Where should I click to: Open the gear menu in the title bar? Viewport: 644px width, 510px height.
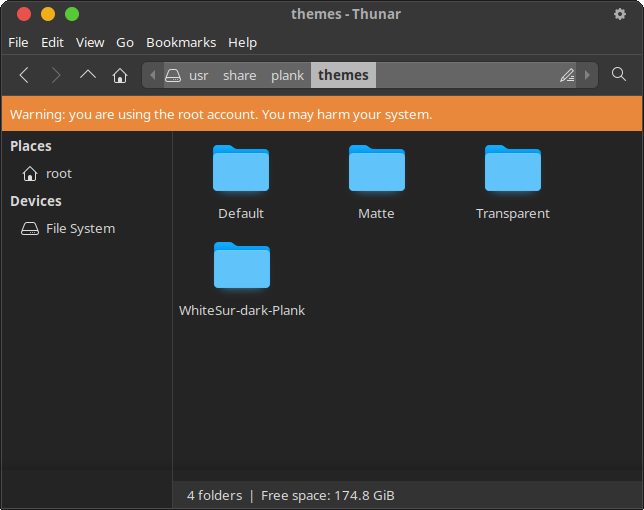[620, 14]
